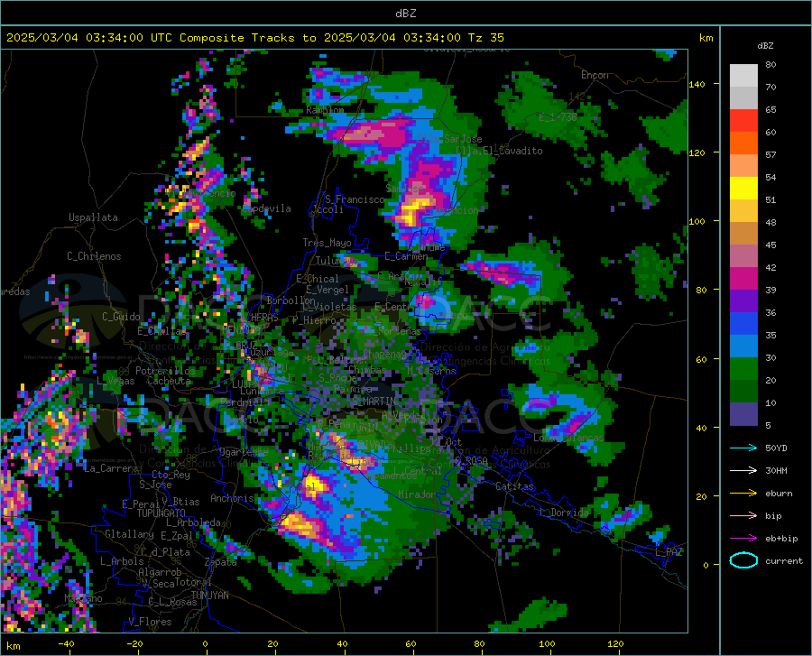The height and width of the screenshot is (656, 812).
Task: Click the 'Uspallata' map label
Action: (93, 217)
